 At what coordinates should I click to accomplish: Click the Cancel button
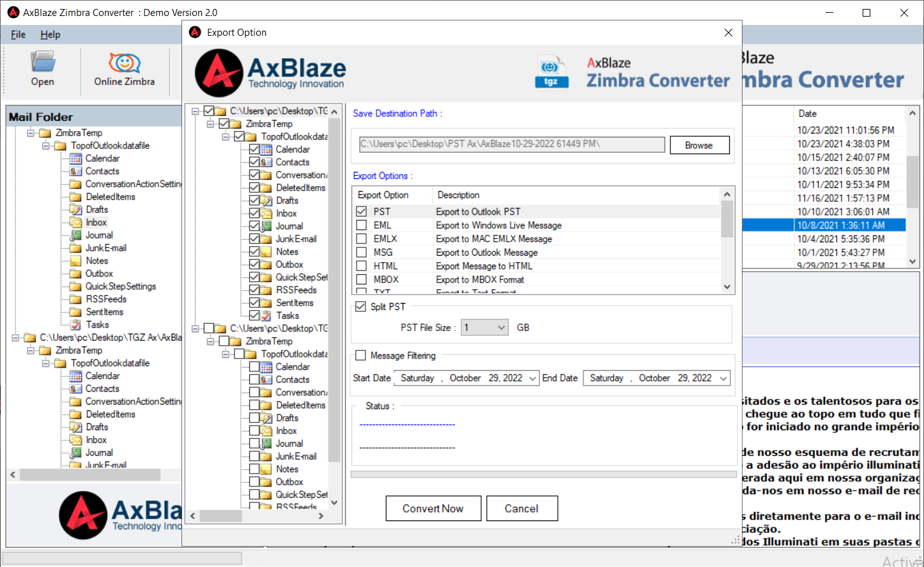click(x=522, y=509)
